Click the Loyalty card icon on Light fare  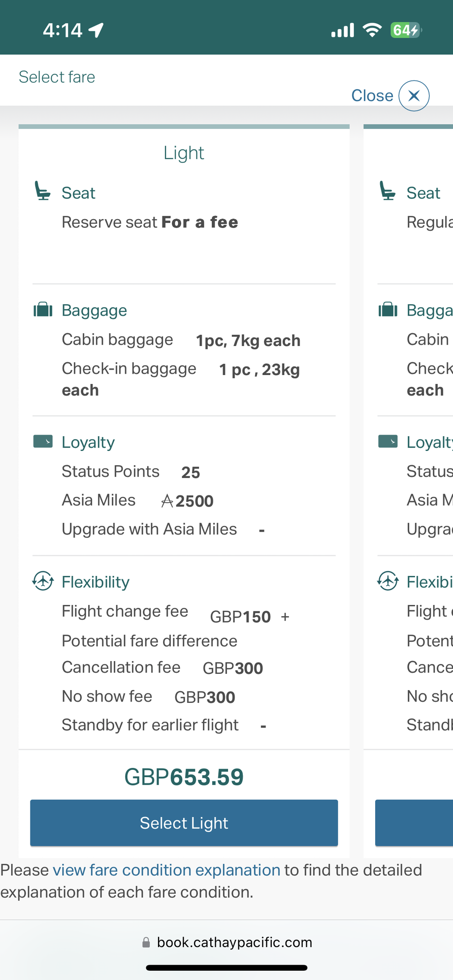pos(43,441)
